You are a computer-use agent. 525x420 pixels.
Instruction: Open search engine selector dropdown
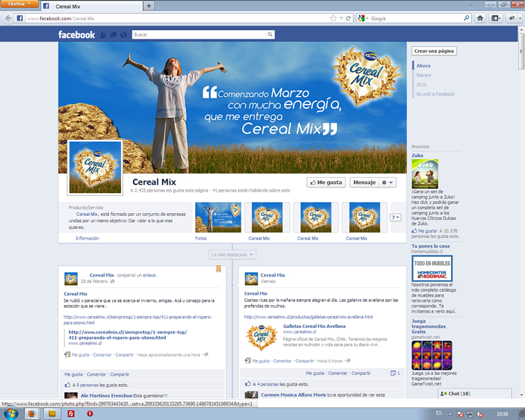click(x=363, y=19)
